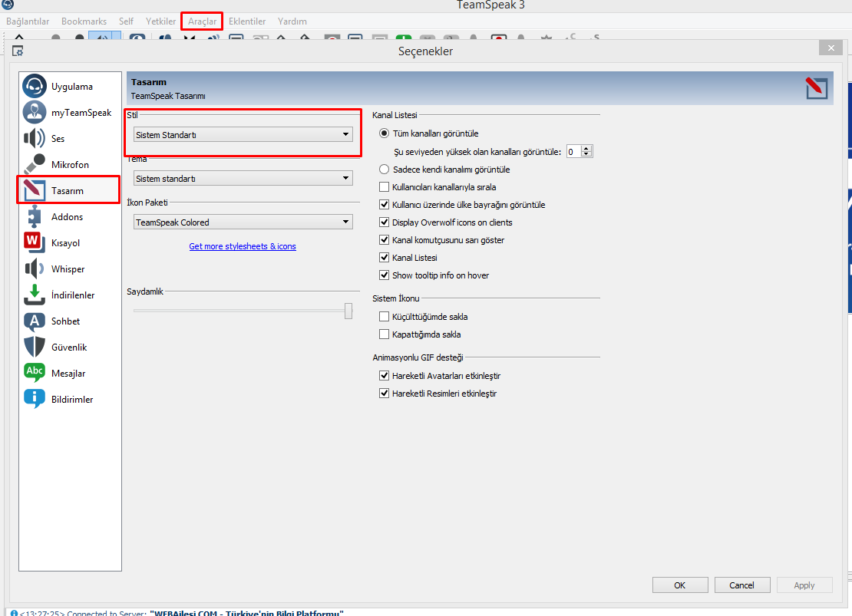Open Sohbet chat settings
This screenshot has width=852, height=616.
click(70, 321)
